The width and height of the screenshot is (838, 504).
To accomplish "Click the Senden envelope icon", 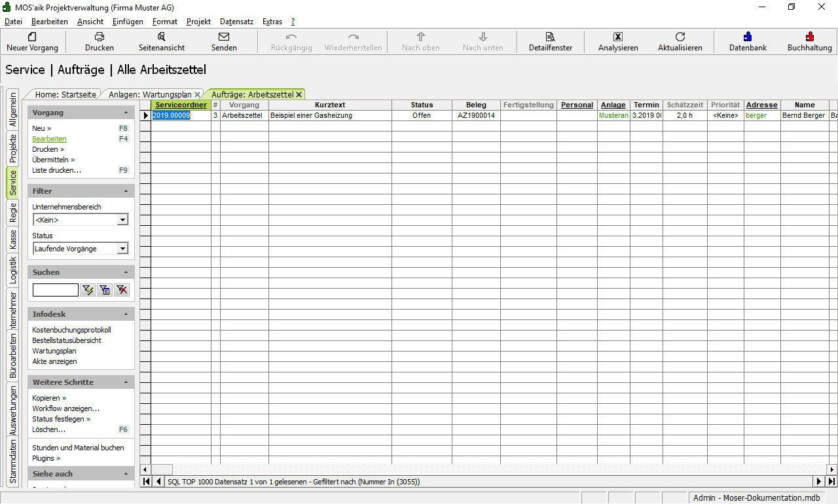I will [x=224, y=37].
